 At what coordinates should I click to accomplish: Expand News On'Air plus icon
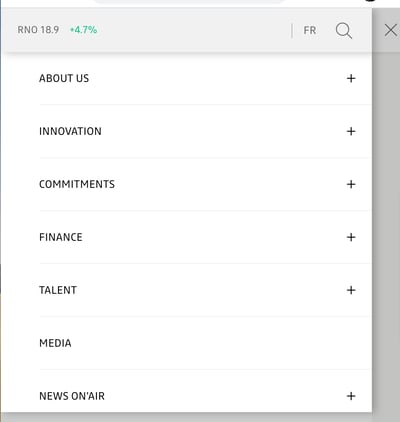click(351, 396)
